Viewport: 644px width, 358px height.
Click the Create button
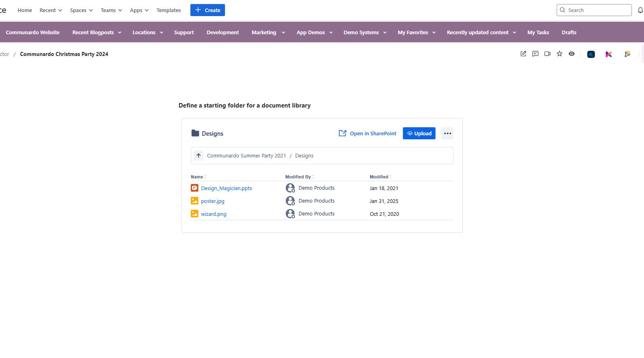pyautogui.click(x=208, y=10)
